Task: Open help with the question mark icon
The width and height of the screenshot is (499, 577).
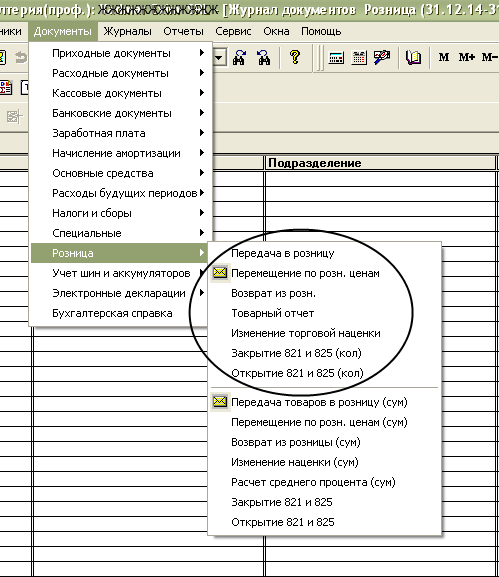Action: coord(295,57)
